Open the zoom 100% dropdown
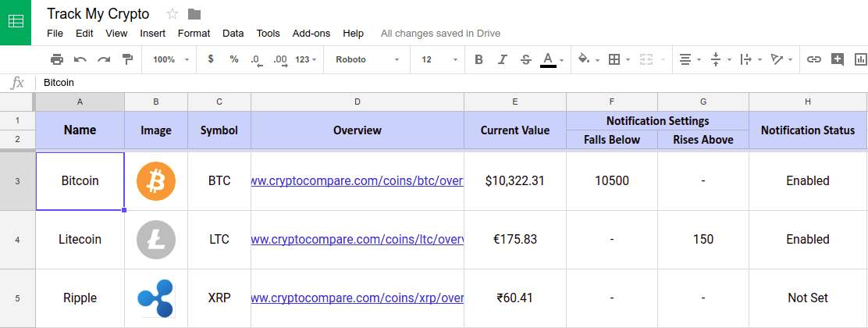The height and width of the screenshot is (328, 868). pos(171,59)
